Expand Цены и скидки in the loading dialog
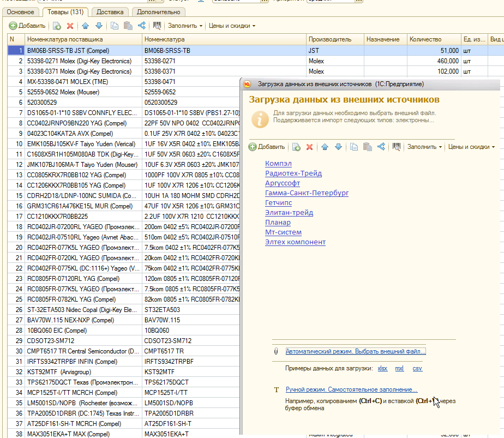This screenshot has width=504, height=438. (471, 147)
